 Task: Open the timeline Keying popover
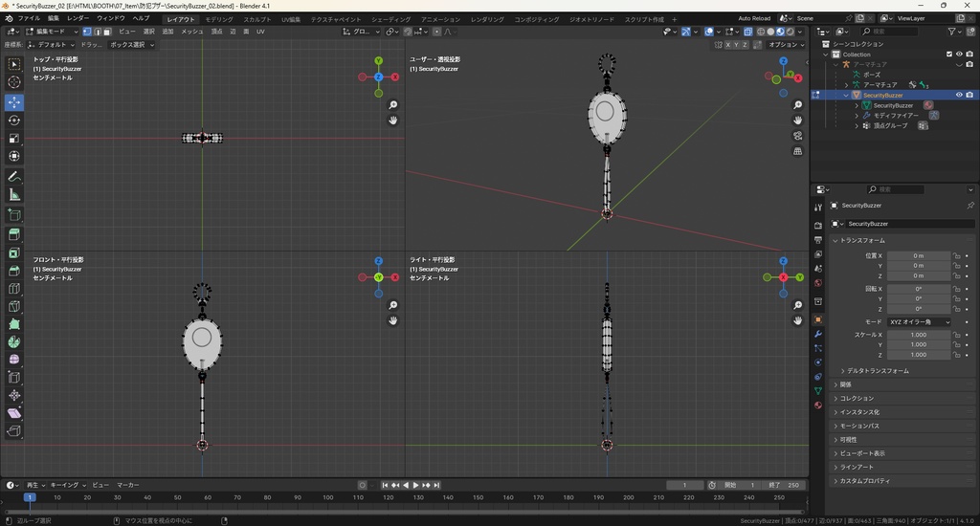point(68,485)
